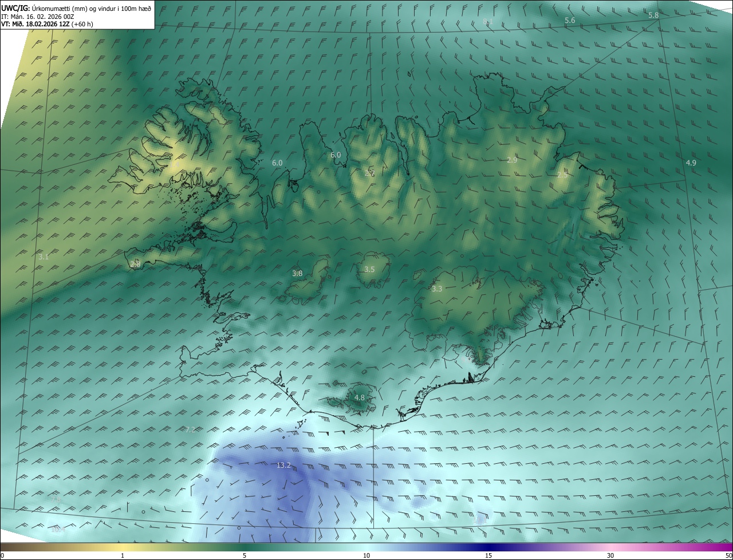Click the 3.3 value label

point(437,289)
